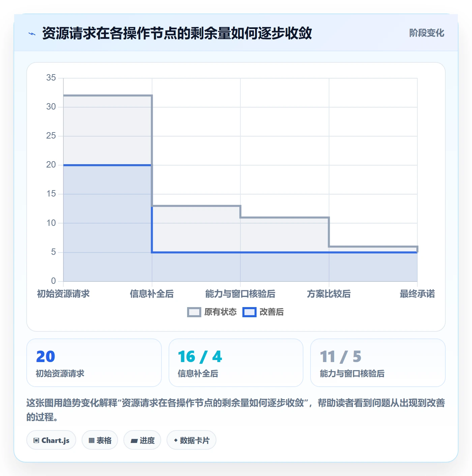
Task: Toggle the 原有状态 legend swatch
Action: click(x=194, y=312)
